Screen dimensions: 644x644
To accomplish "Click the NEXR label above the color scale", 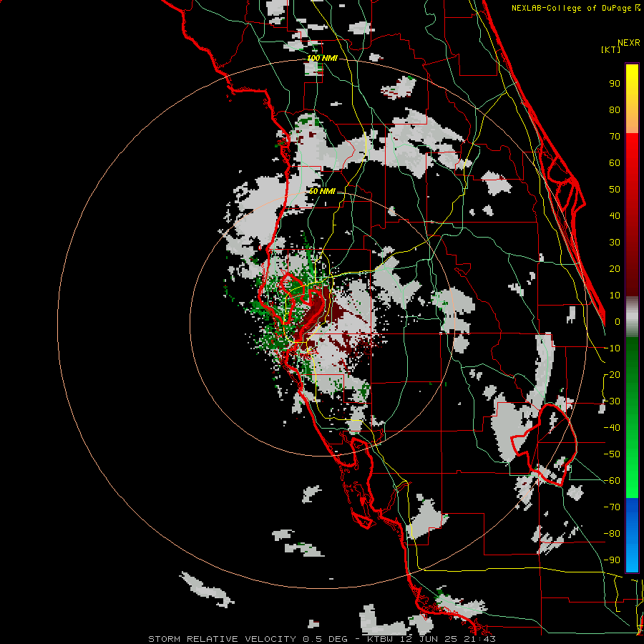I will tap(628, 43).
